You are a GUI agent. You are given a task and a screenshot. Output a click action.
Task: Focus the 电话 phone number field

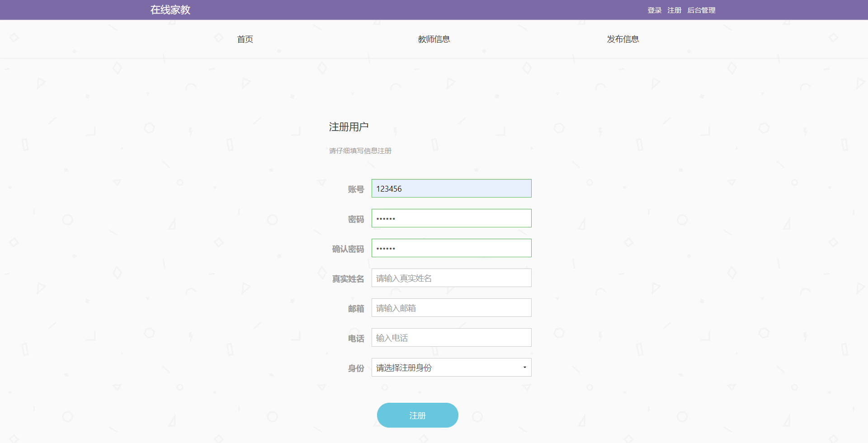(x=451, y=337)
